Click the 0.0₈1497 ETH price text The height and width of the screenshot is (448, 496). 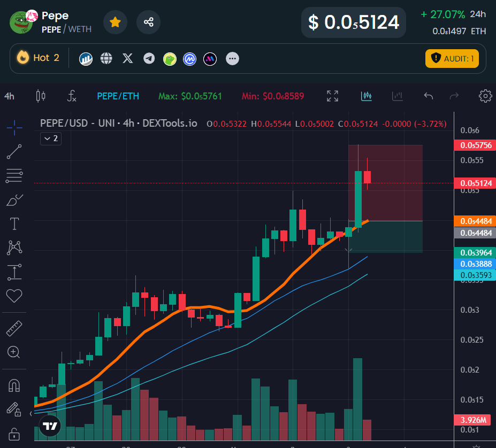(x=459, y=32)
